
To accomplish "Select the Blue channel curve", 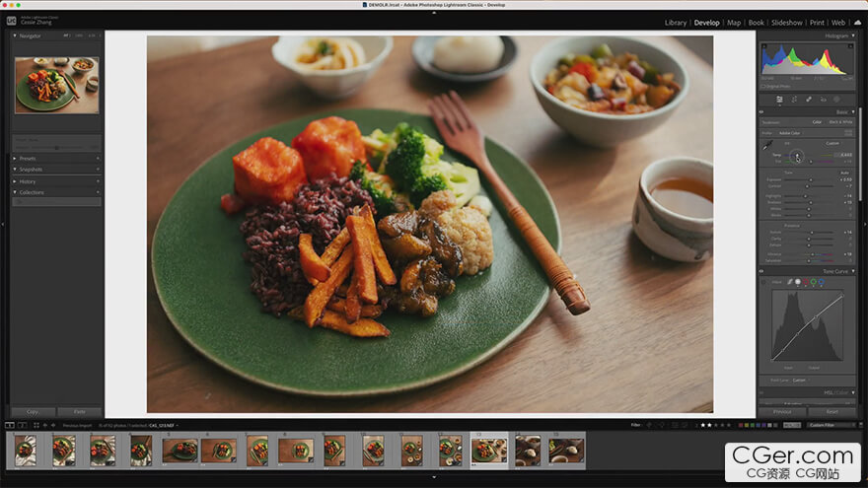I will (x=822, y=282).
